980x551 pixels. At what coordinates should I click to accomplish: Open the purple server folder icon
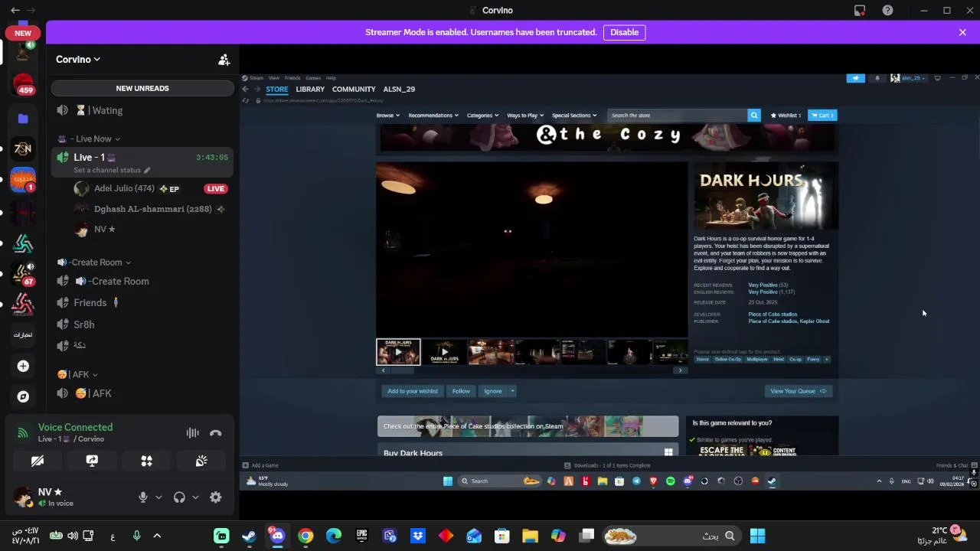pos(23,119)
